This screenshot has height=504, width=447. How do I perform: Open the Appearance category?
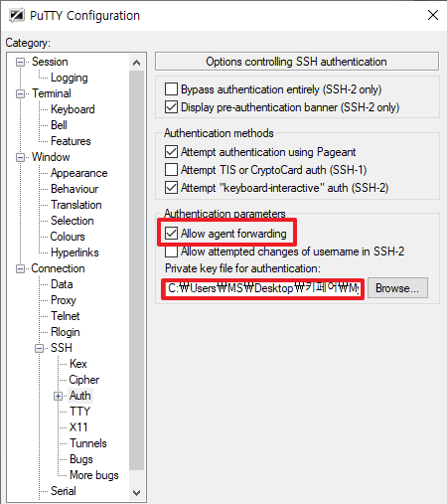(x=78, y=173)
